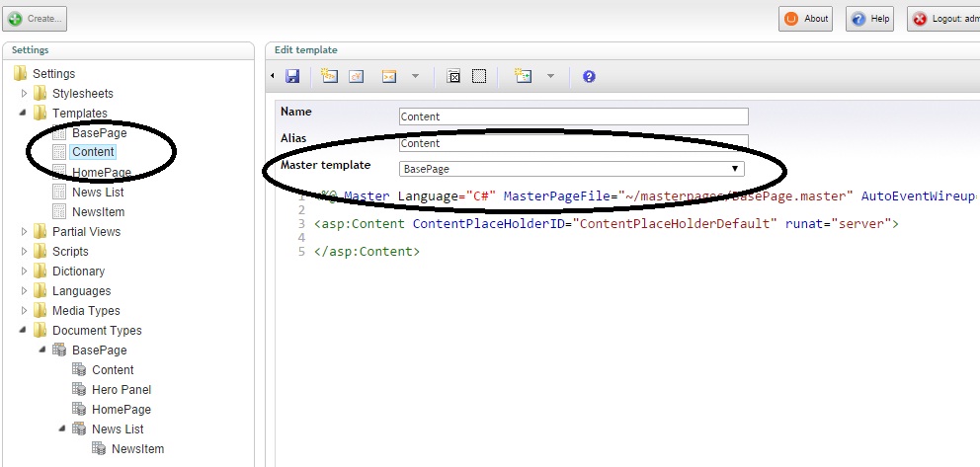Viewport: 980px width, 467px height.
Task: Click the Insert inline razor macro icon
Action: [x=524, y=76]
